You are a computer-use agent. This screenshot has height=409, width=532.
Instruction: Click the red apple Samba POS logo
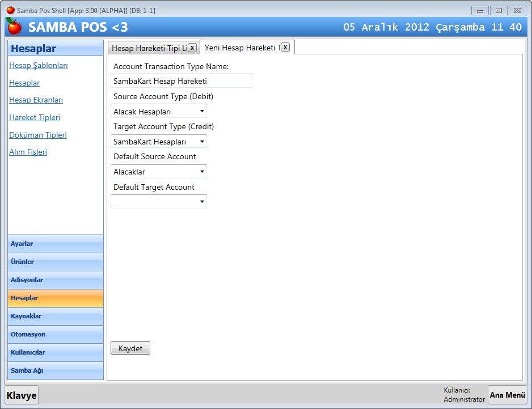tap(14, 27)
